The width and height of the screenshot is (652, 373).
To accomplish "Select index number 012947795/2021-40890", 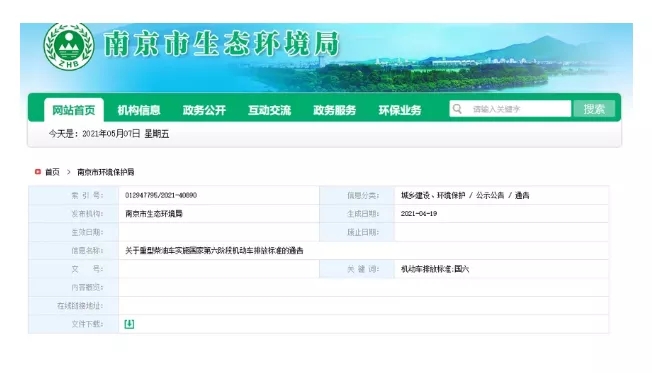I will [x=161, y=195].
